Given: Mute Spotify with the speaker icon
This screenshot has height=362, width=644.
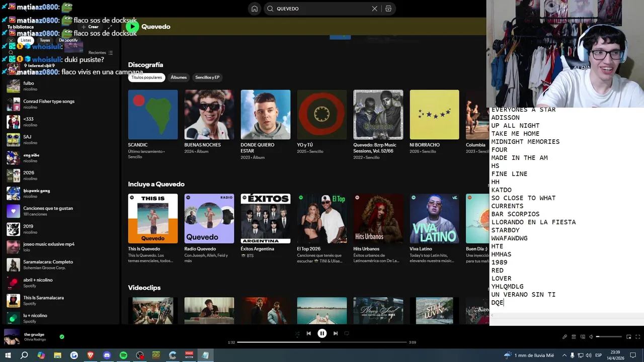Looking at the screenshot, I should point(591,337).
